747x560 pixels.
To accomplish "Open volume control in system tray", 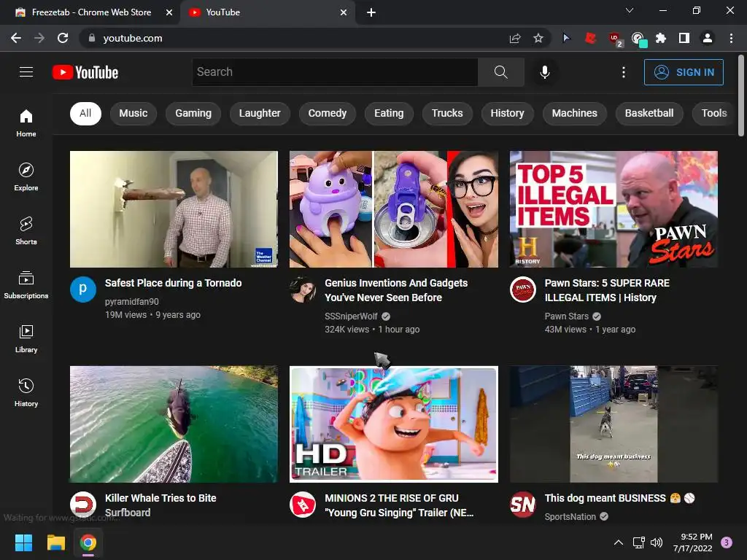I will [657, 542].
